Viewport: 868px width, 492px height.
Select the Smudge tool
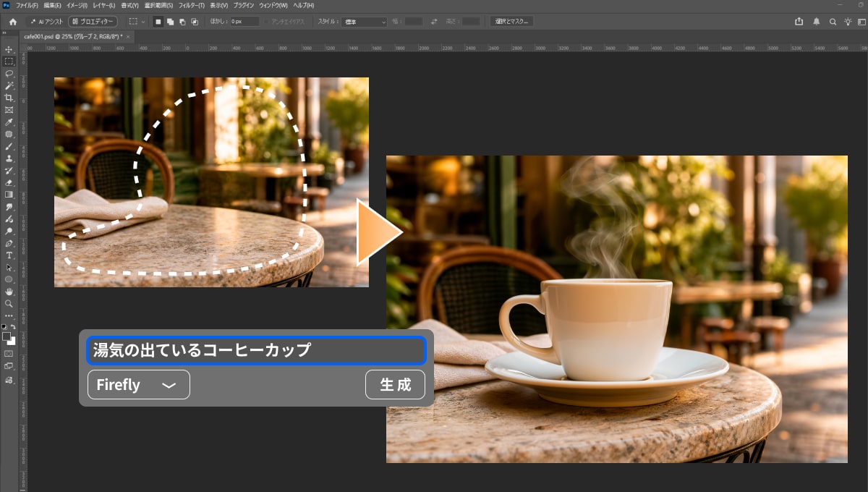[9, 206]
